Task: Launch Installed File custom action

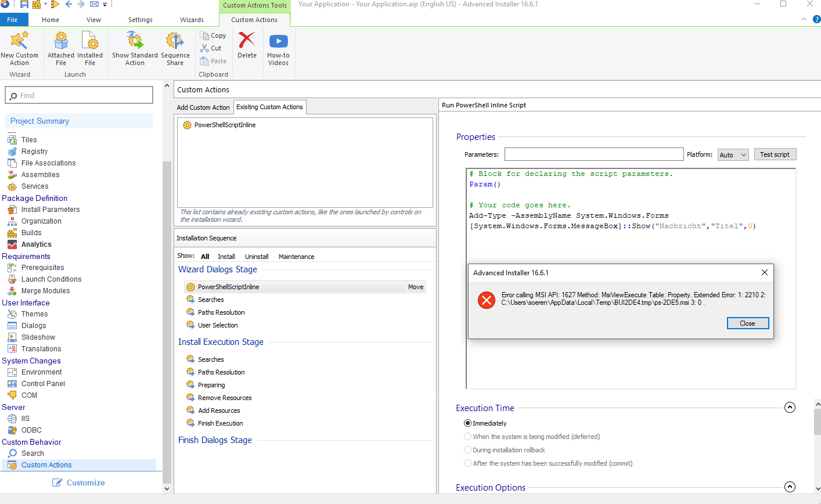Action: click(90, 48)
